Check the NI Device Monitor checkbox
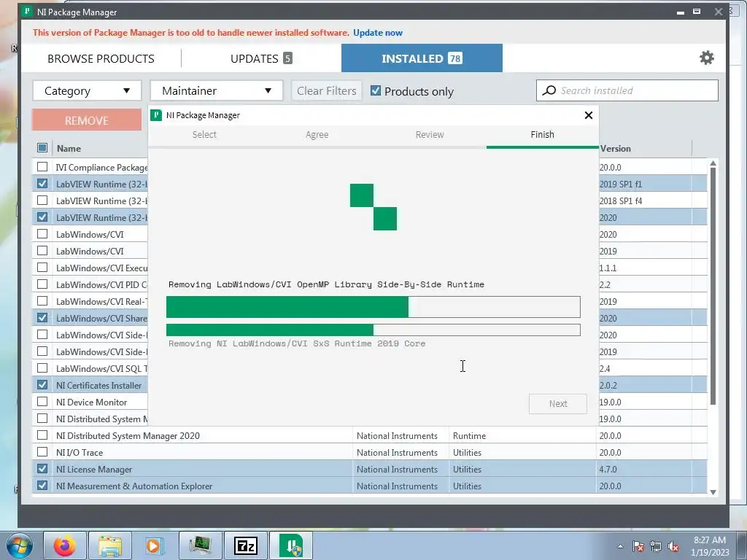 tap(42, 402)
